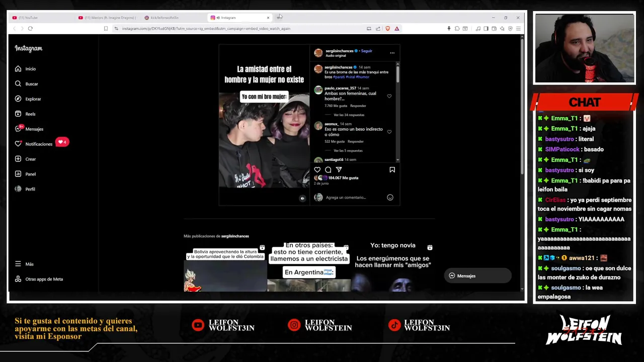Open Instagram Inicio home icon
The image size is (644, 362).
click(x=18, y=69)
